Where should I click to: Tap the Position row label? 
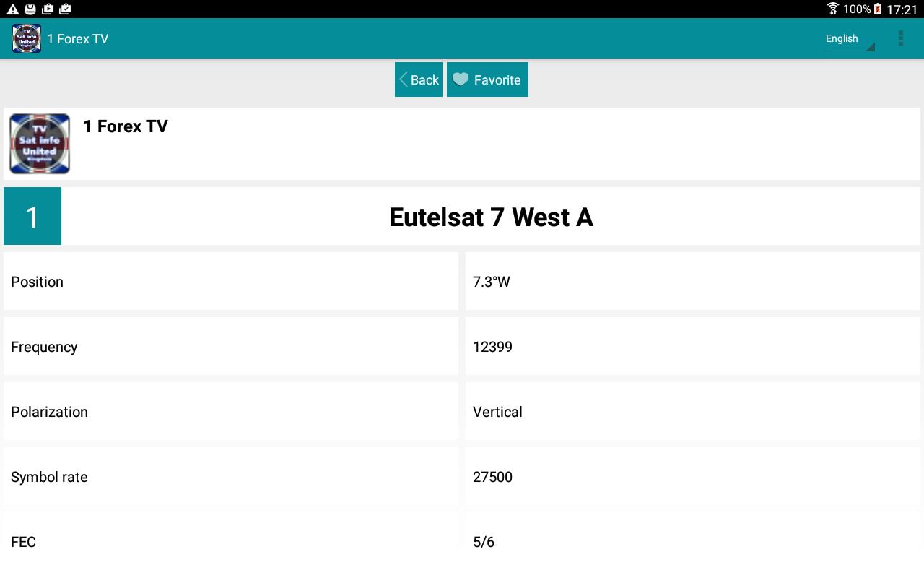pos(38,282)
